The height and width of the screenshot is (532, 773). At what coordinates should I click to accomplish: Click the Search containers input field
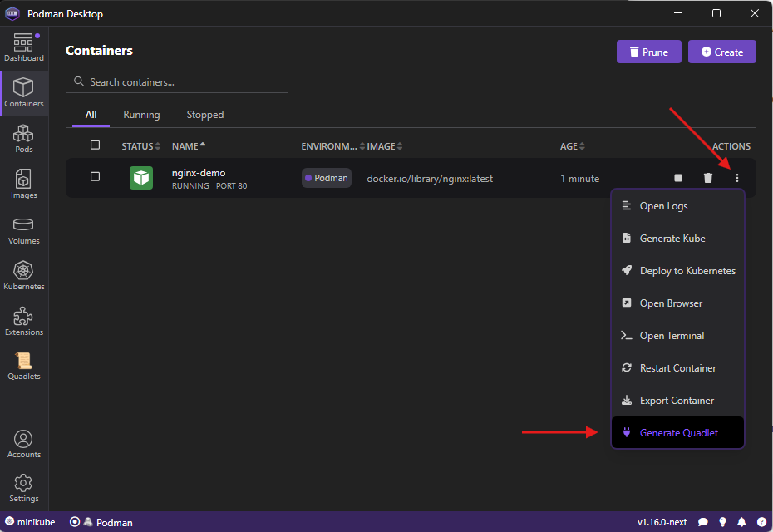(183, 82)
